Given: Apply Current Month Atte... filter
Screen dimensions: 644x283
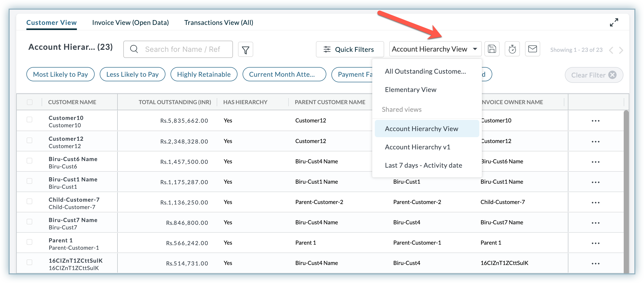Looking at the screenshot, I should pos(284,74).
